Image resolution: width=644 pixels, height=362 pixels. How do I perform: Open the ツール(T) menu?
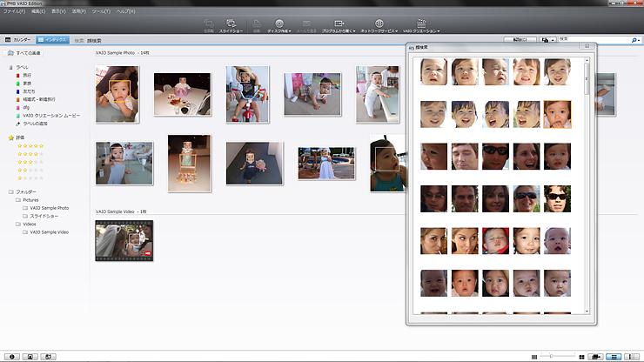[x=103, y=11]
